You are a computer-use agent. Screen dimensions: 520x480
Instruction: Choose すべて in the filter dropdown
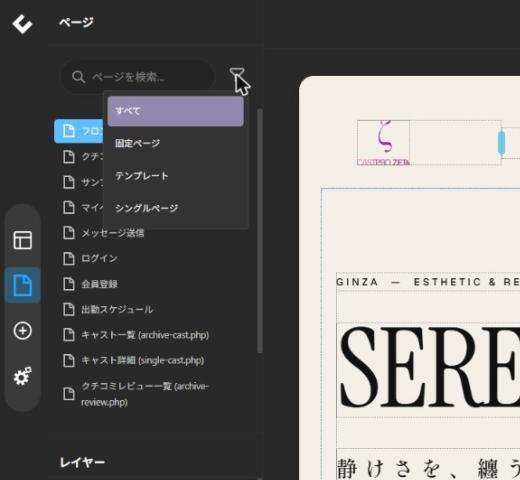[x=176, y=111]
